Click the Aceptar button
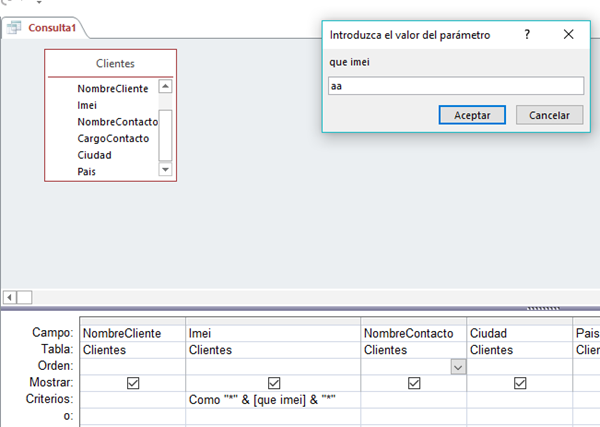Image resolution: width=600 pixels, height=427 pixels. click(472, 115)
